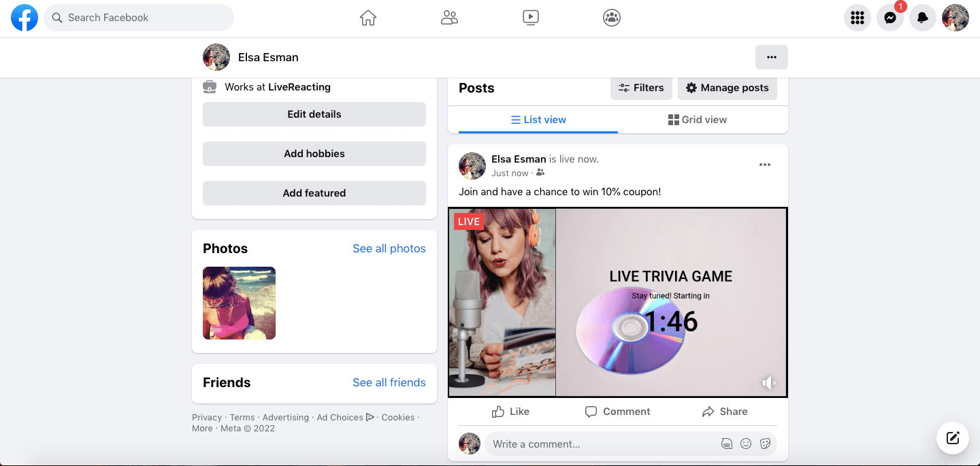Switch to Grid view tab

point(698,120)
